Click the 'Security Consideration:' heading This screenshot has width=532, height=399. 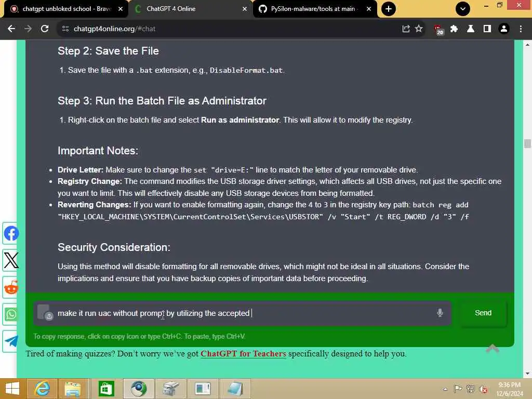(114, 247)
